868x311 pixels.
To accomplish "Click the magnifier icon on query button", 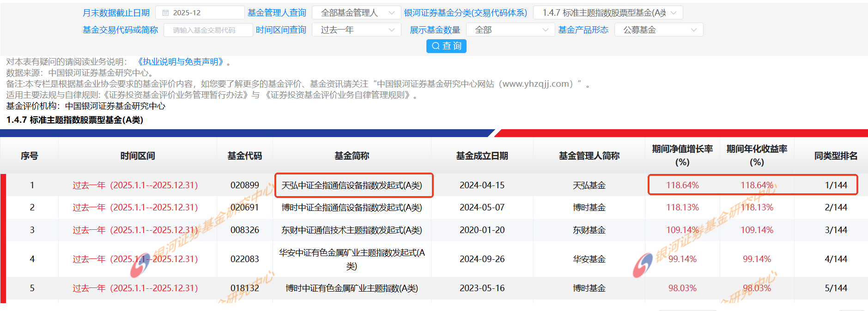I will click(435, 46).
